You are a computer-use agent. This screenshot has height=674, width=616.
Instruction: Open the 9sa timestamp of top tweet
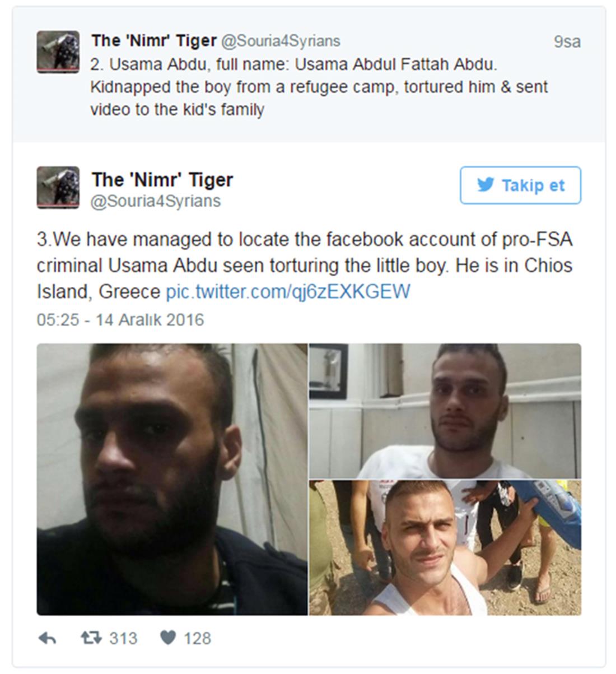[567, 42]
